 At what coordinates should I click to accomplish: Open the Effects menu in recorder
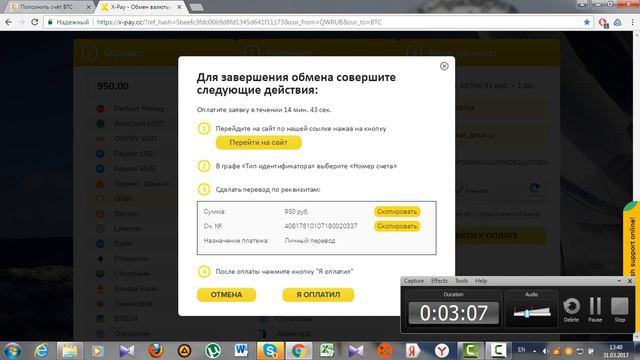coord(439,281)
